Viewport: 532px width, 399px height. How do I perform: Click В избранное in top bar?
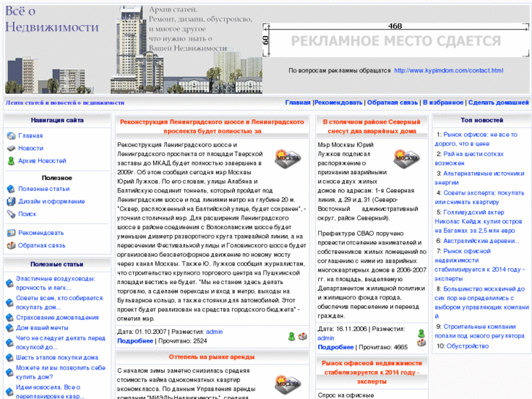[443, 102]
